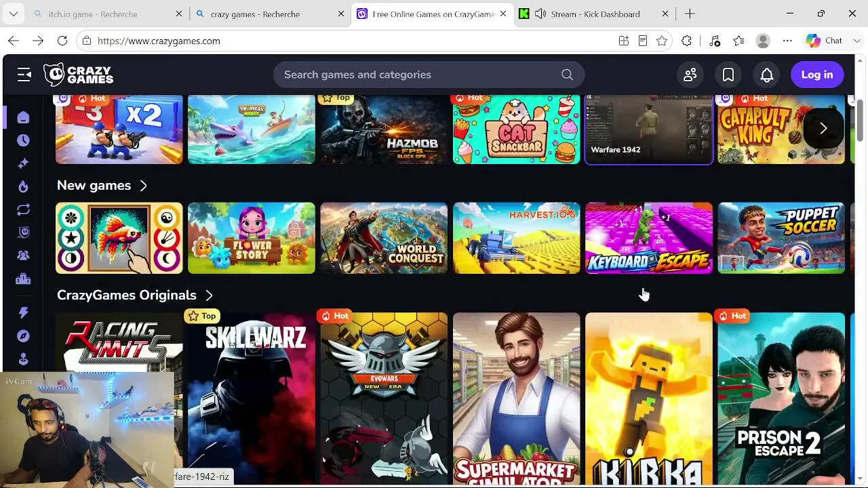The width and height of the screenshot is (868, 488).
Task: Open the Warfare 1942 game thumbnail
Action: click(649, 129)
